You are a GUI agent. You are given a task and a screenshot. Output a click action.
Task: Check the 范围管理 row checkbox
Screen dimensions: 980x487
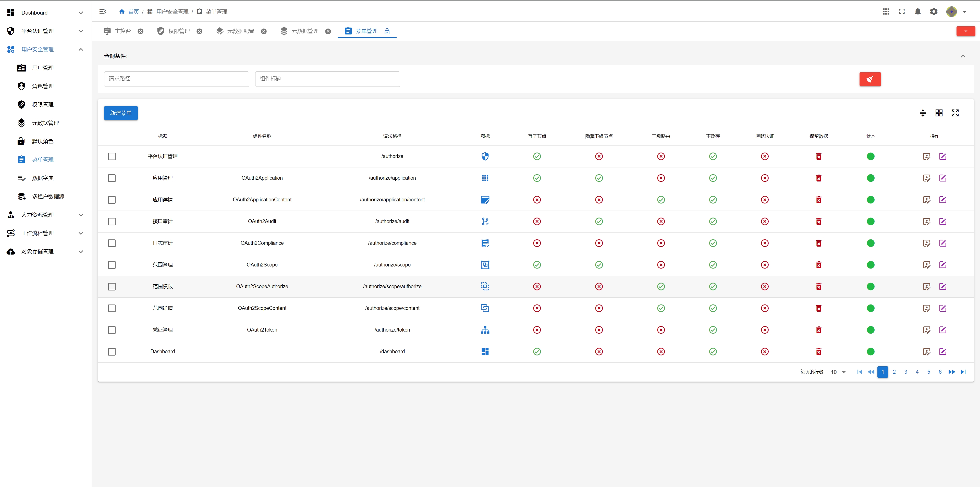112,265
